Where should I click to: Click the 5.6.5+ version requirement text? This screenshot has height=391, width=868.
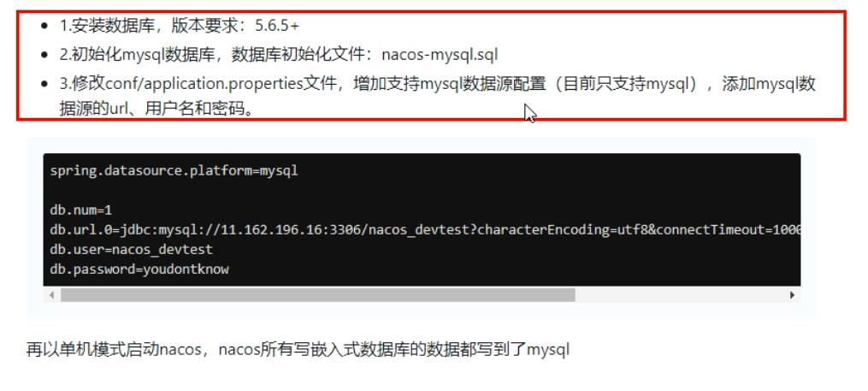pyautogui.click(x=277, y=26)
